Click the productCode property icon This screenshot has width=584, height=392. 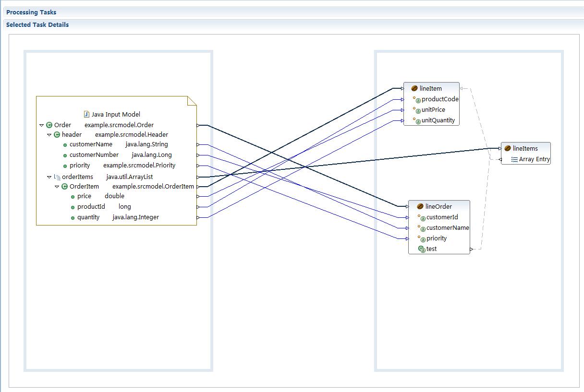(x=417, y=100)
